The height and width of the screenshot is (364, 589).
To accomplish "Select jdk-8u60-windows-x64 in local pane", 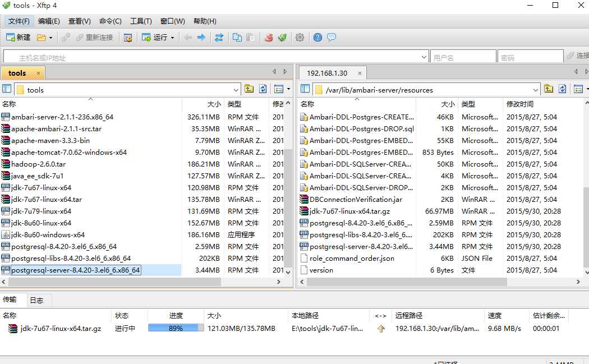I will coord(48,235).
